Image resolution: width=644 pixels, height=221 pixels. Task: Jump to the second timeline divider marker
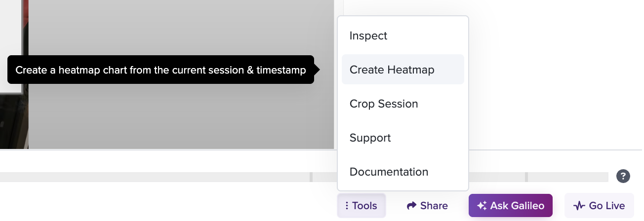[x=526, y=177]
